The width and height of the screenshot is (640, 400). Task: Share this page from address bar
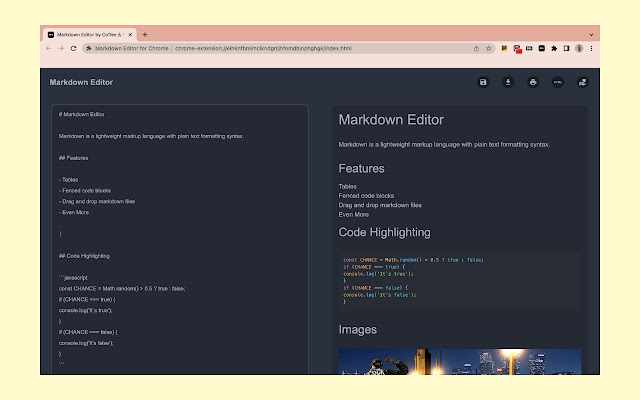pos(476,48)
